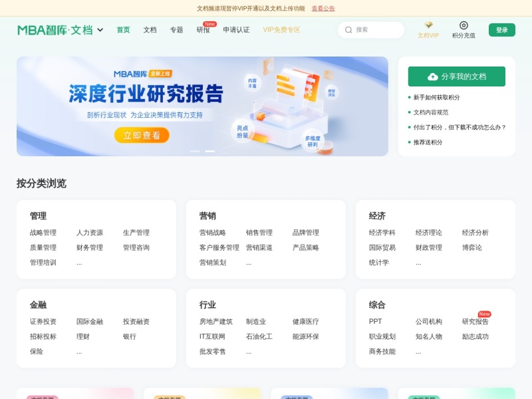Viewport: 532px width, 399px height.
Task: Expand more items under 行业 via ellipsis
Action: tap(249, 352)
